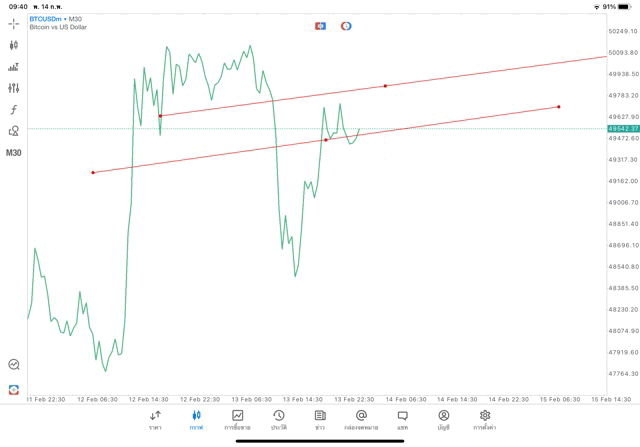Tap the function script icon
This screenshot has width=640, height=447.
pyautogui.click(x=14, y=110)
